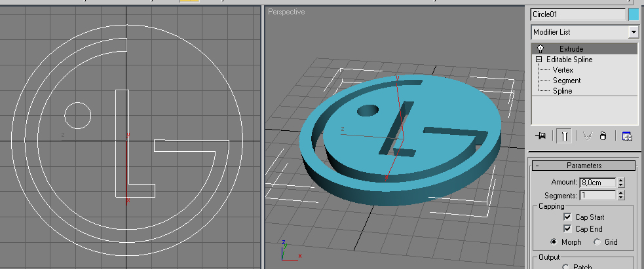
Task: Collapse the Parameters rollout
Action: [584, 166]
